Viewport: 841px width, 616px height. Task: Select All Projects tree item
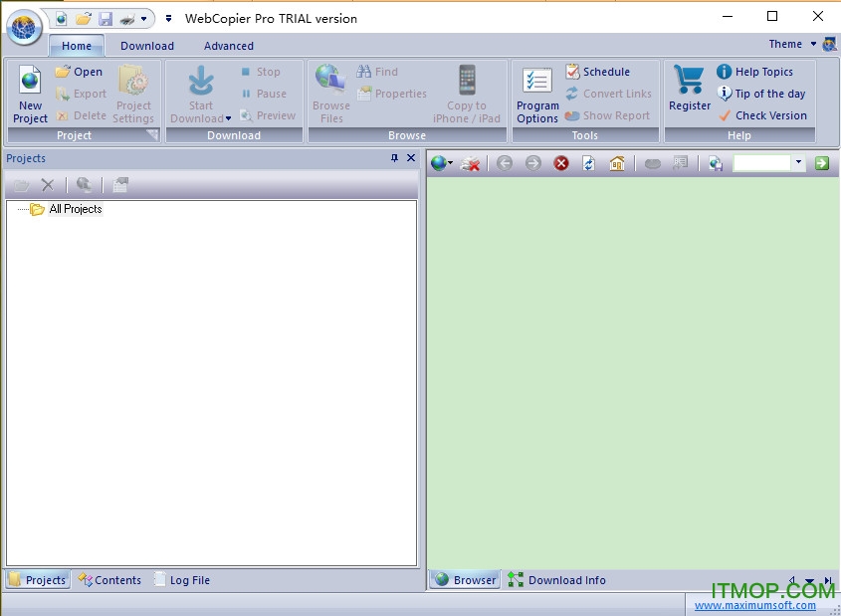pos(75,209)
